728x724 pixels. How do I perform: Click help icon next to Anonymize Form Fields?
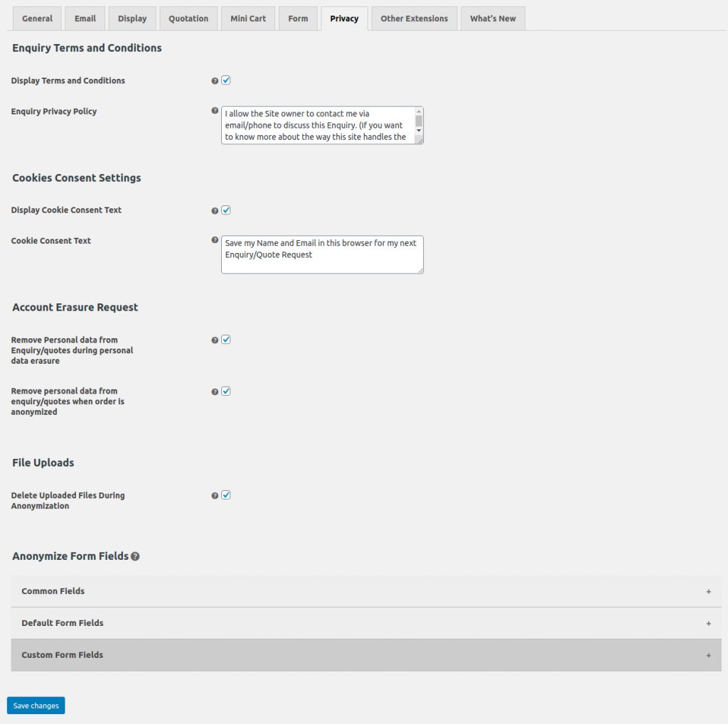point(135,556)
